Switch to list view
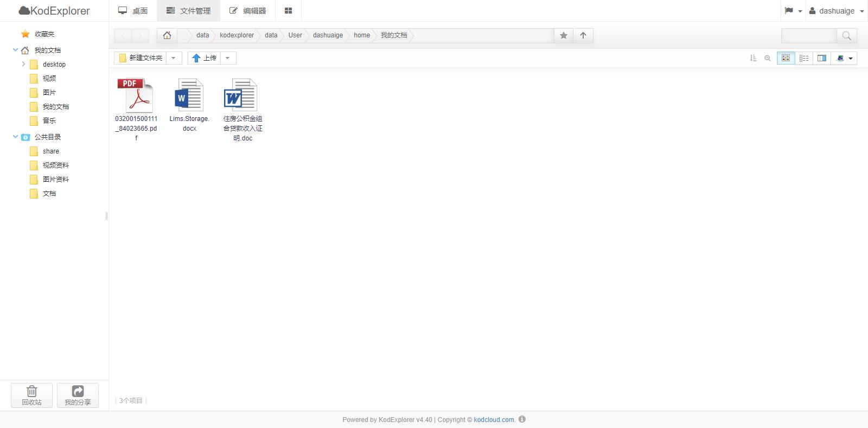 coord(804,58)
